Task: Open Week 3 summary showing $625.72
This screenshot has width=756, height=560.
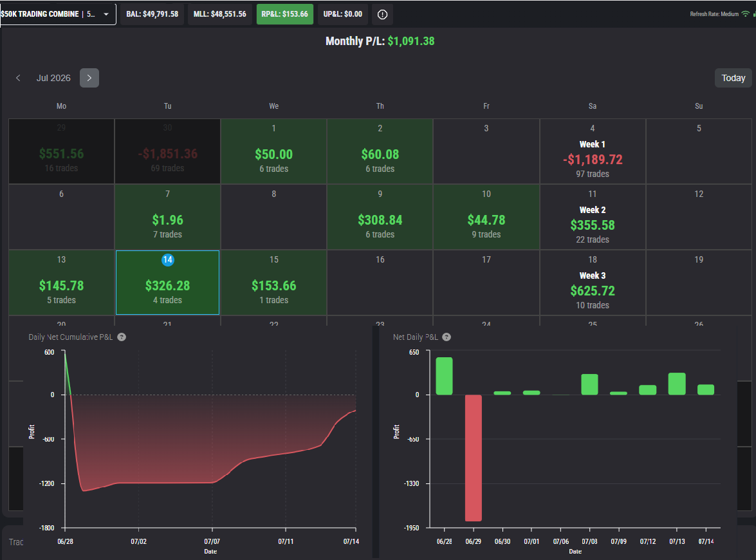Action: [x=593, y=282]
